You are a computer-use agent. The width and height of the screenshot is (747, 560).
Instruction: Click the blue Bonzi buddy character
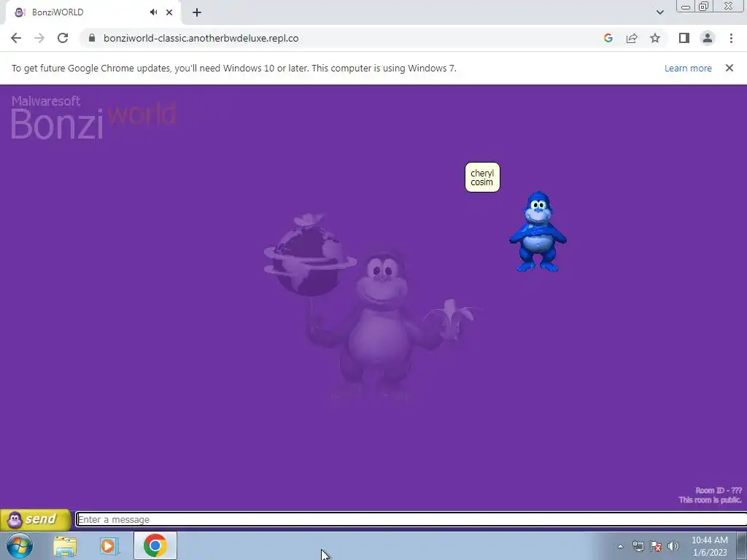tap(538, 232)
